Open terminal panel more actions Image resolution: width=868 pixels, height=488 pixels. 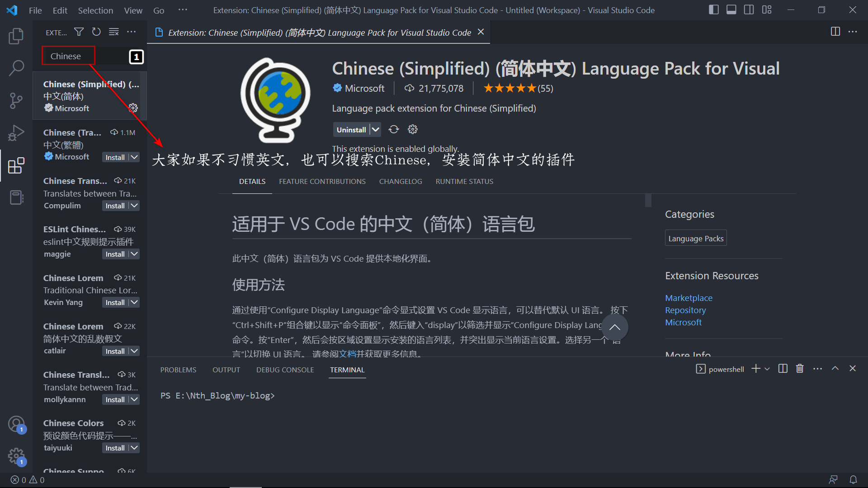coord(817,369)
